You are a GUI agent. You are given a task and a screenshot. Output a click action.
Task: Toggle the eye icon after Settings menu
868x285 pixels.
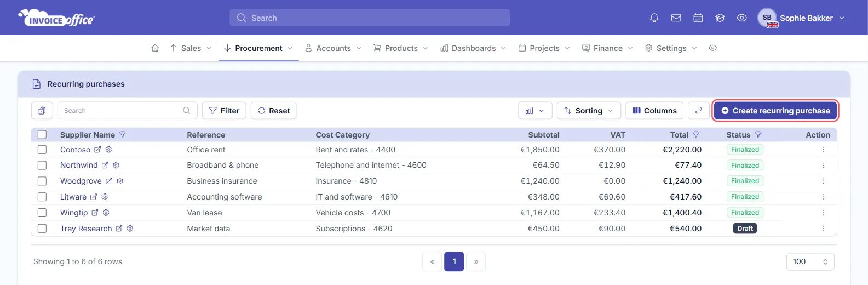click(712, 48)
